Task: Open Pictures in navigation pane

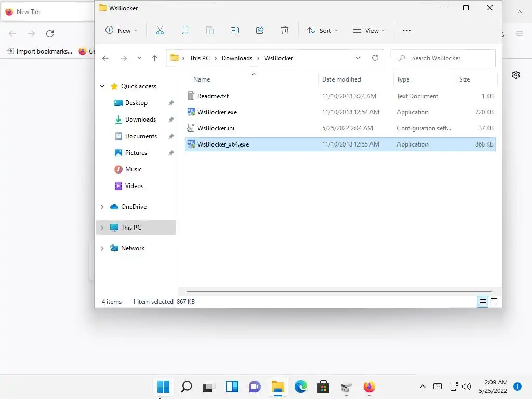Action: pyautogui.click(x=136, y=153)
